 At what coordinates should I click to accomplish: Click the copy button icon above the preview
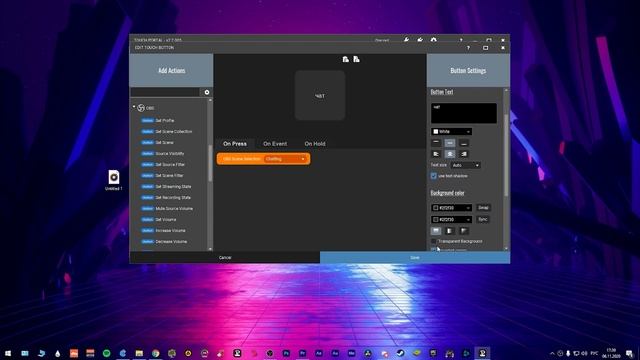[346, 59]
